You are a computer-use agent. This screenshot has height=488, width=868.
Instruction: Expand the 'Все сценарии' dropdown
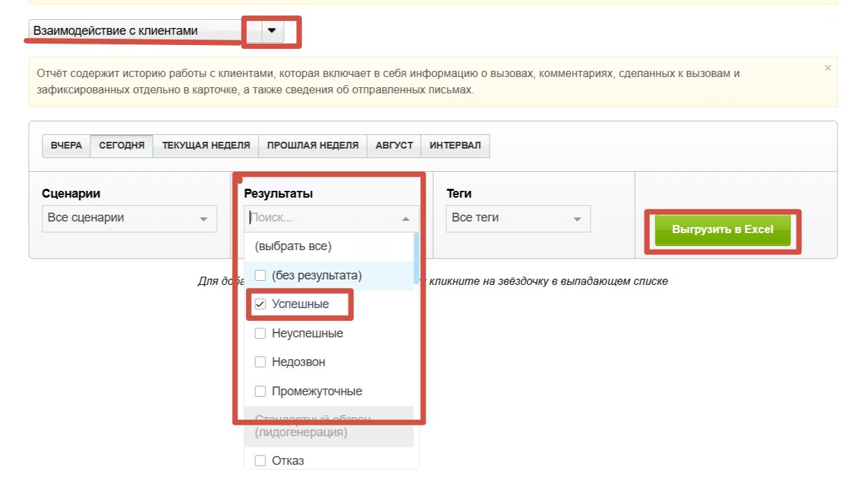[130, 219]
